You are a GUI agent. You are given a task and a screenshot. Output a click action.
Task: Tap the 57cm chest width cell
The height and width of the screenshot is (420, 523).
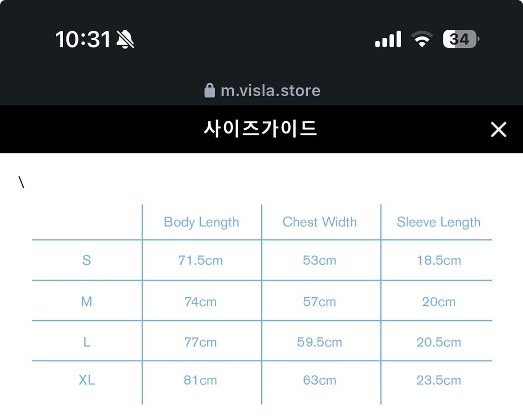pos(319,302)
